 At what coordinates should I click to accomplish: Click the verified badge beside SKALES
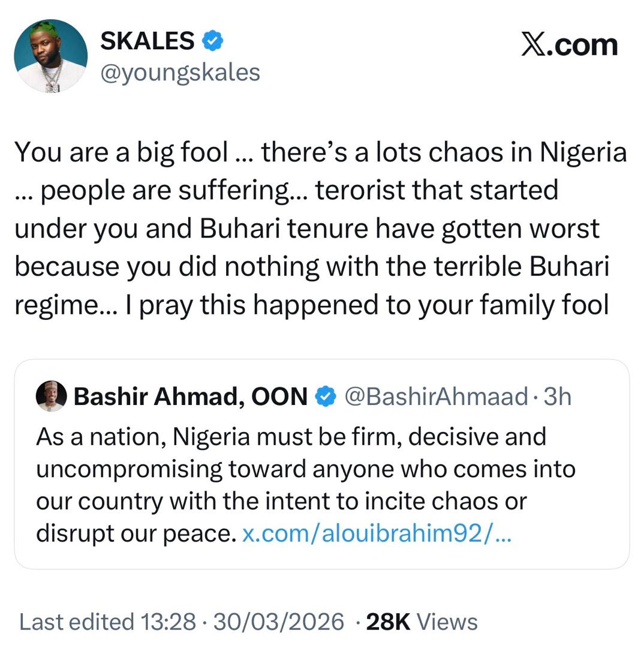pos(213,41)
